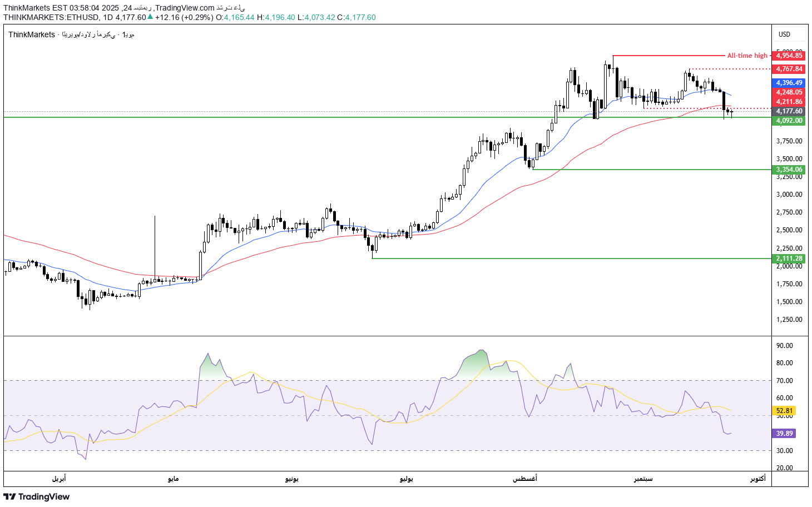Click the green support line tag 2,111.28
Screen dimensions: 812x507
[788, 259]
